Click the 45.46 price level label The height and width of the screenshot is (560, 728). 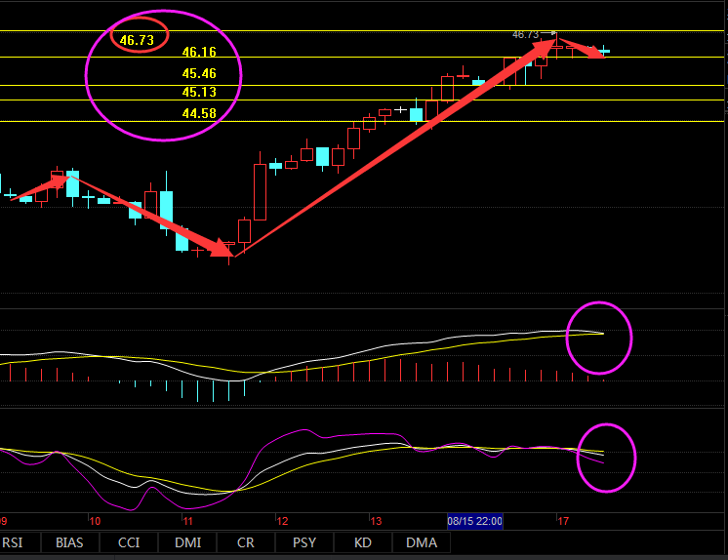tap(199, 73)
